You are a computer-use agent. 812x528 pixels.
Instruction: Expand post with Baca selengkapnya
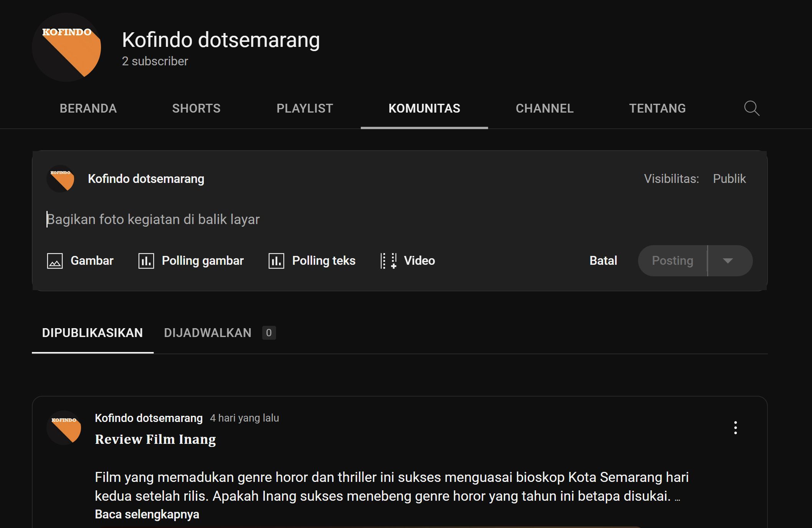(x=147, y=514)
